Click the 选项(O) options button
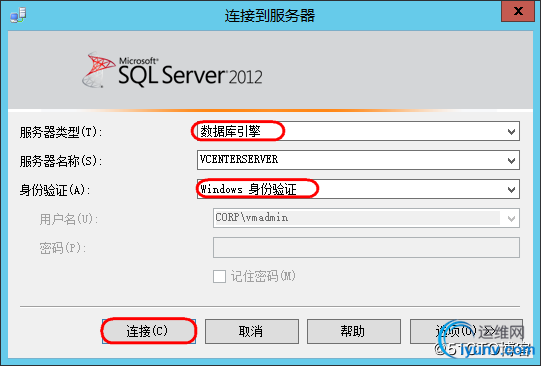Viewport: 541px width, 366px height. pyautogui.click(x=466, y=331)
